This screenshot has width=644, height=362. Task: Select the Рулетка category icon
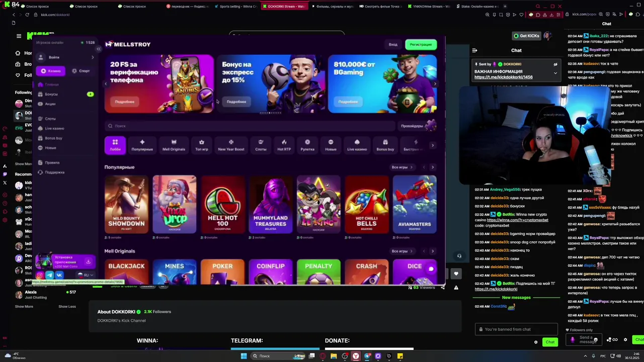(307, 145)
